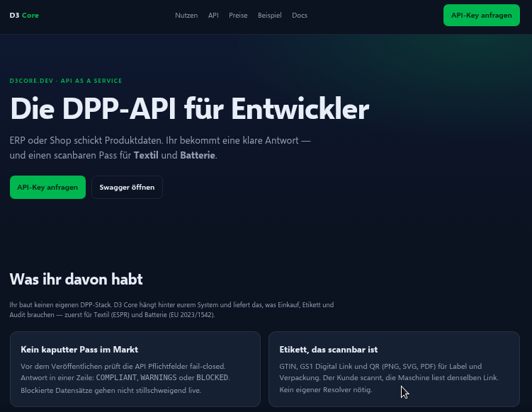
Task: Click the Die DPP-API für Entwickler headline
Action: click(190, 109)
